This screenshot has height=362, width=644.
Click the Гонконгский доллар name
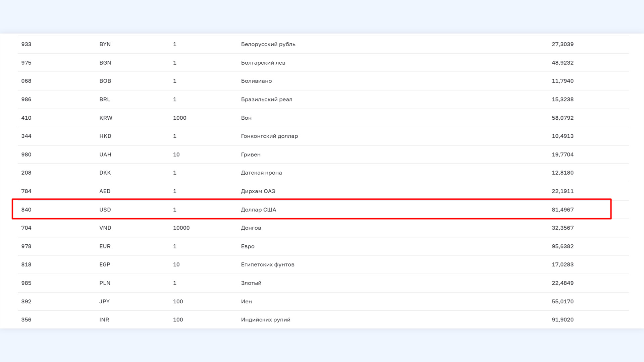pos(269,136)
